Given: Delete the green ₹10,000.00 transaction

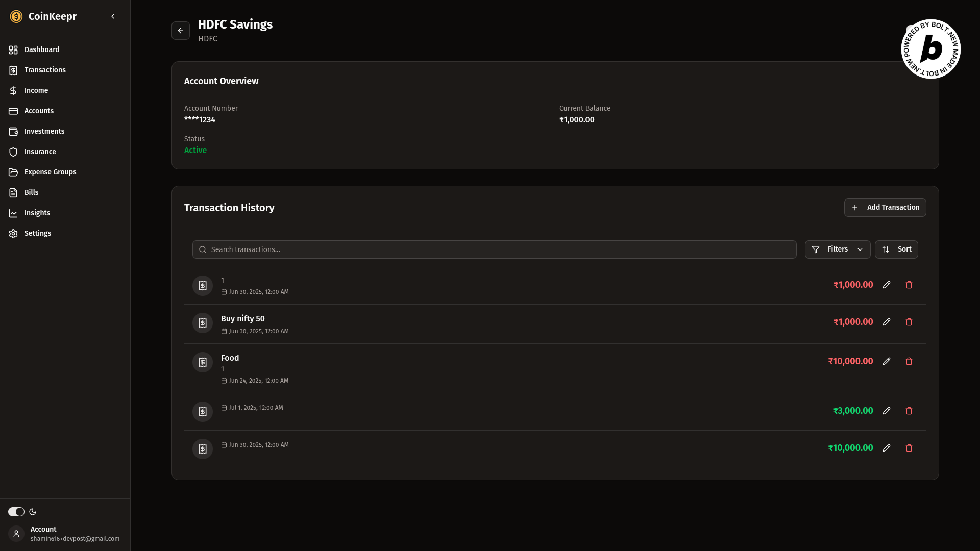Looking at the screenshot, I should (x=909, y=448).
